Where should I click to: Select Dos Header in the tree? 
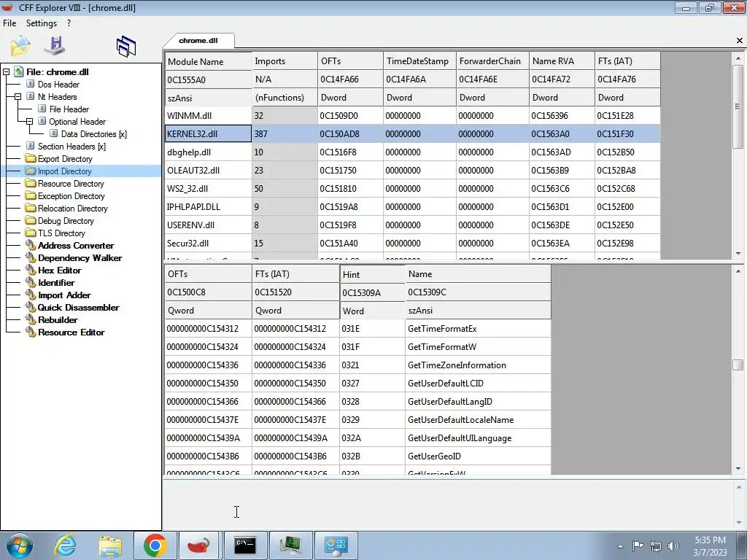click(x=58, y=85)
